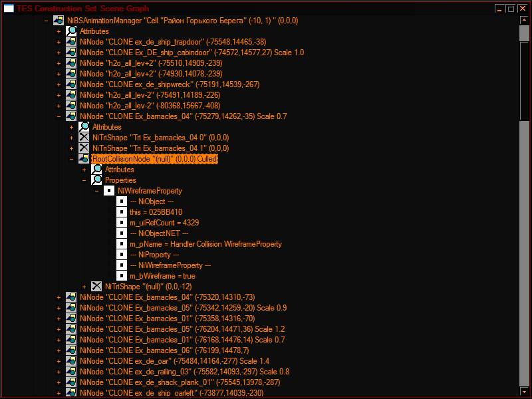Select m_pName Handler Collision WireframeProperty row
The height and width of the screenshot is (399, 532).
[205, 244]
